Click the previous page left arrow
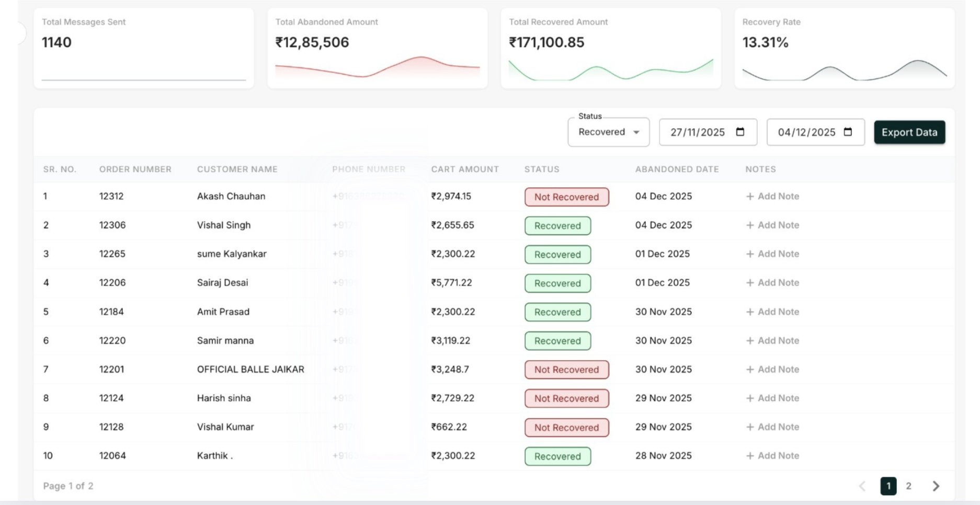 862,486
